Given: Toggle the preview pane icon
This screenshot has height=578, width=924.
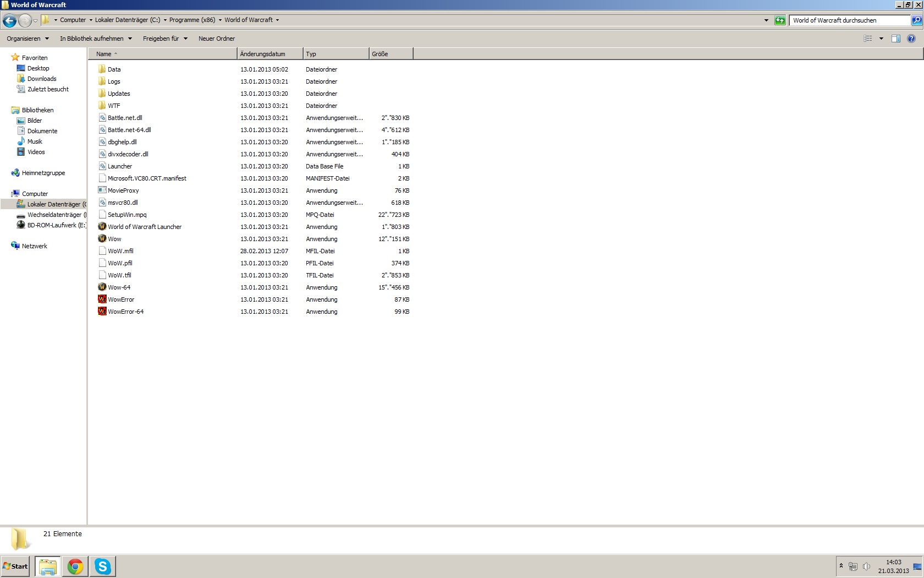Looking at the screenshot, I should (896, 39).
